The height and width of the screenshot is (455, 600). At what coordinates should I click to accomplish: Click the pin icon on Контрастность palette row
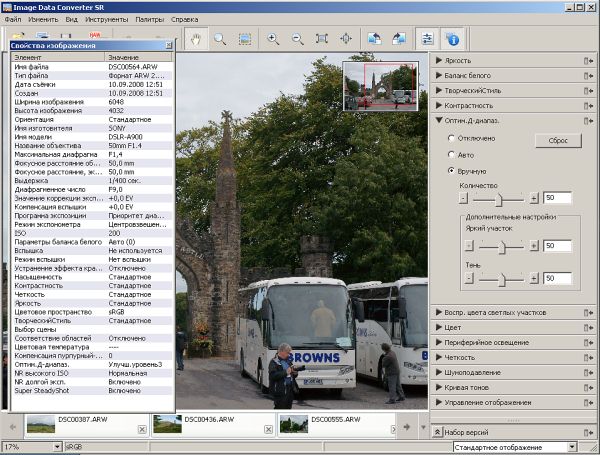click(589, 106)
